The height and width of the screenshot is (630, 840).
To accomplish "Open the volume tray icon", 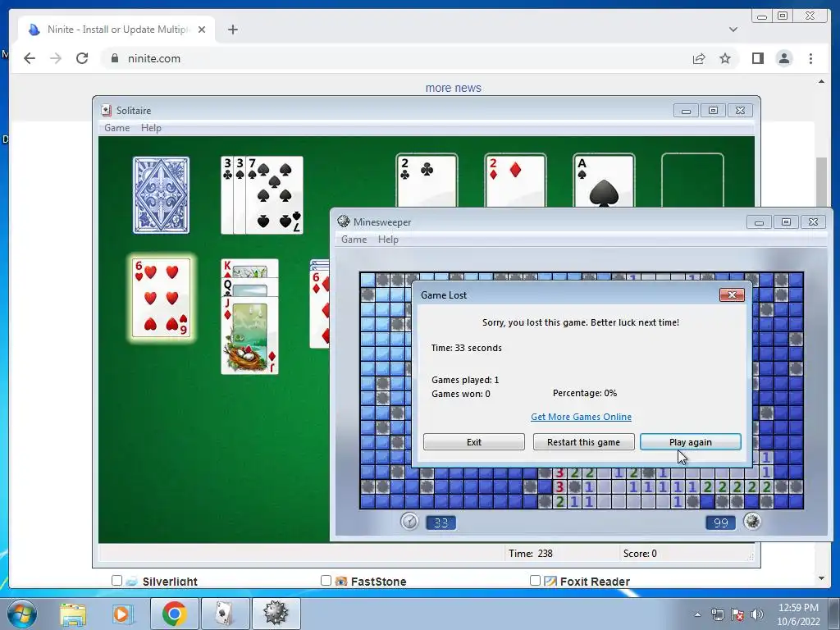I will (757, 614).
